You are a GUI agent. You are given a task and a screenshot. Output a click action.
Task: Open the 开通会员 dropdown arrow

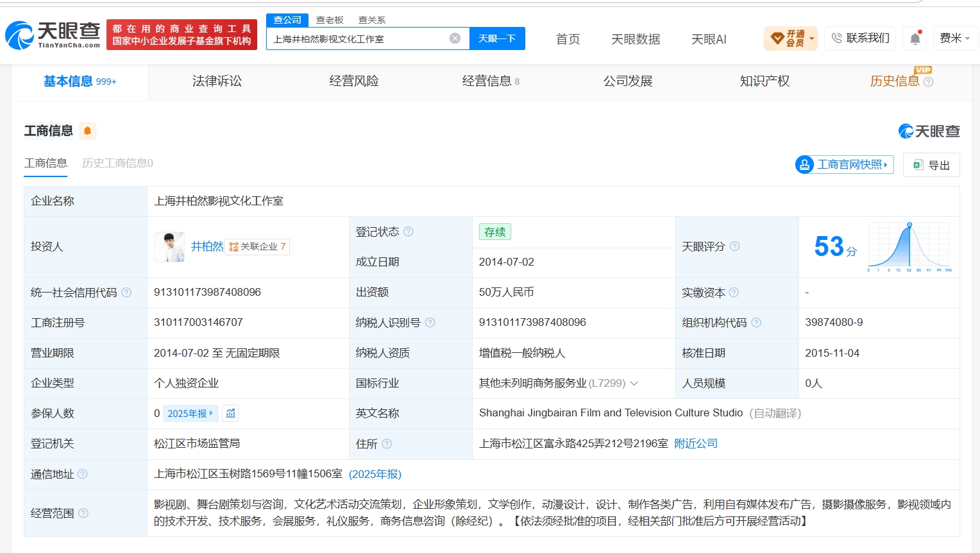(x=812, y=38)
